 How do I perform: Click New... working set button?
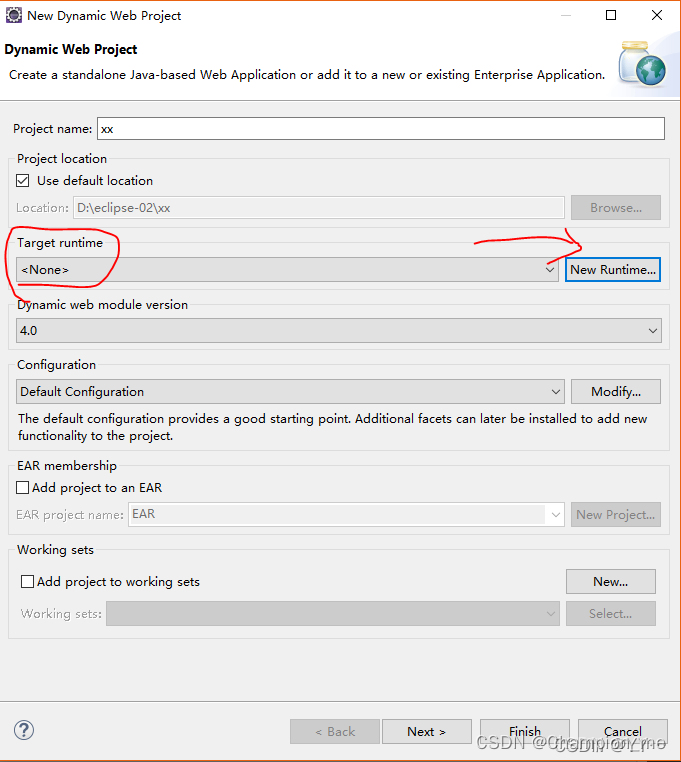pyautogui.click(x=611, y=582)
